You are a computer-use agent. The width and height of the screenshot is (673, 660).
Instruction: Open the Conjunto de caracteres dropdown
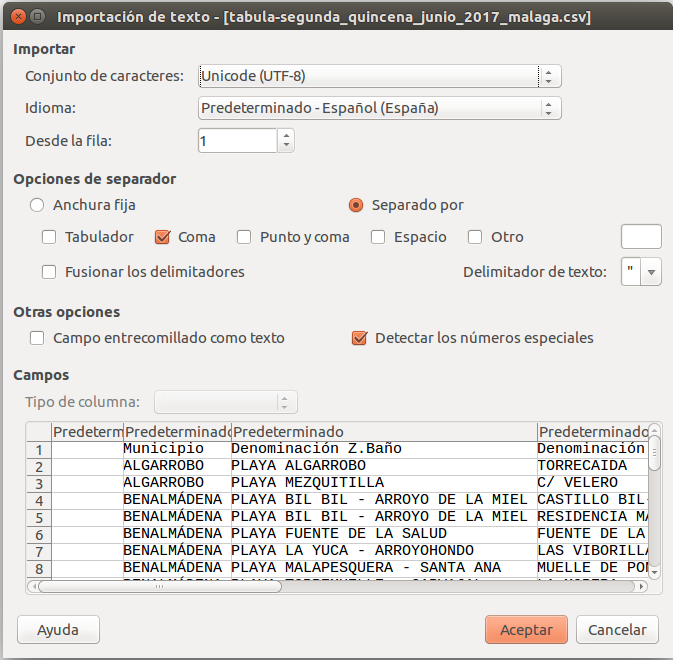coord(379,76)
